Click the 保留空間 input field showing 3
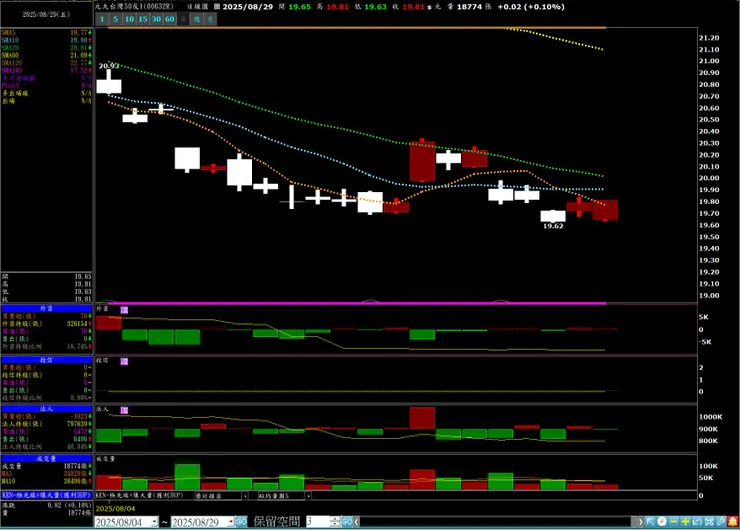This screenshot has width=740, height=530. [x=319, y=522]
